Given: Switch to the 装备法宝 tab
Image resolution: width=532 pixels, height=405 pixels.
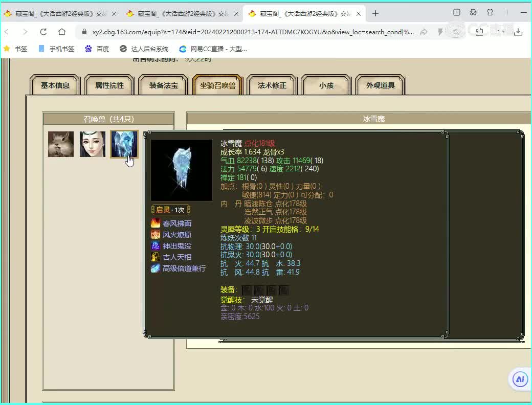Looking at the screenshot, I should tap(164, 85).
